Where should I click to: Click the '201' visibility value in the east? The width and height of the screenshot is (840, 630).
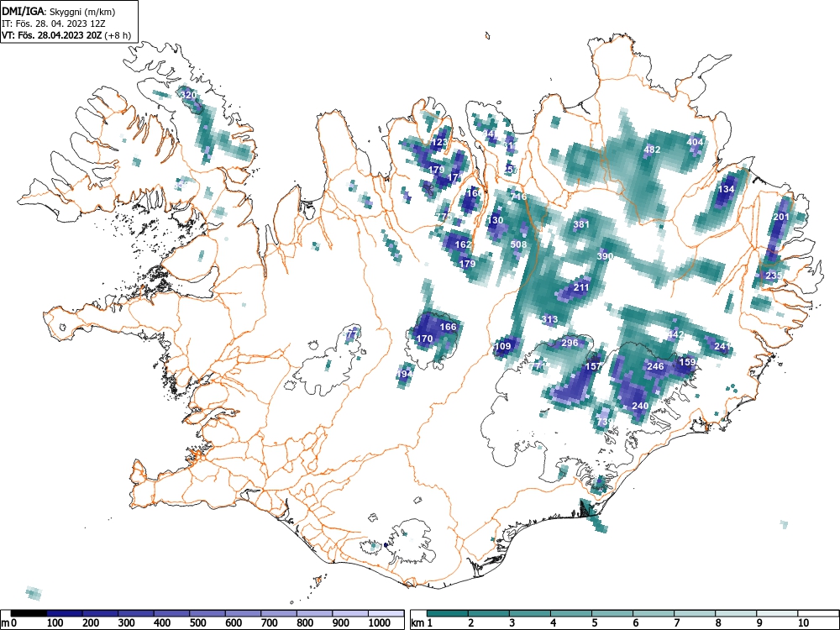pyautogui.click(x=781, y=217)
